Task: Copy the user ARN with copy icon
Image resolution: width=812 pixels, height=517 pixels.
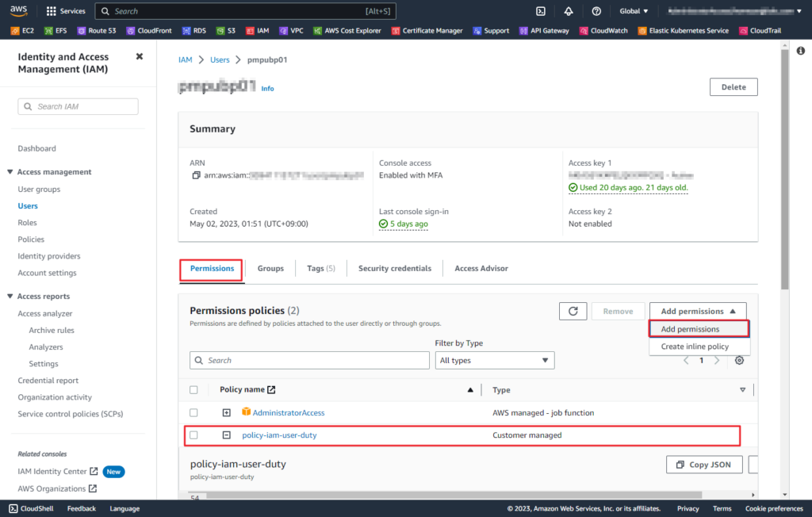Action: tap(196, 175)
